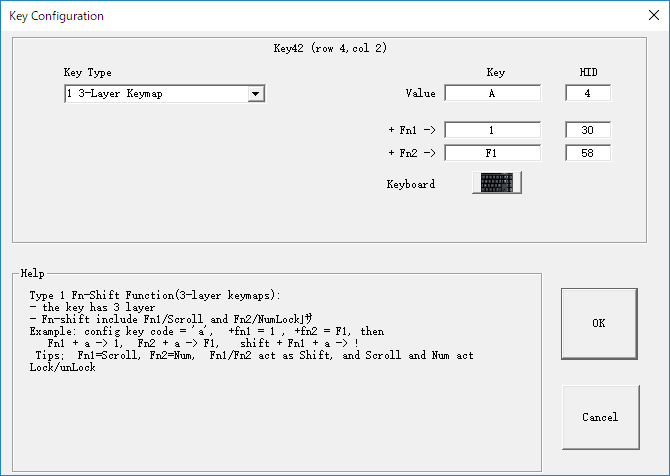The height and width of the screenshot is (476, 670).
Task: Expand the Key Type dropdown arrow
Action: [256, 94]
